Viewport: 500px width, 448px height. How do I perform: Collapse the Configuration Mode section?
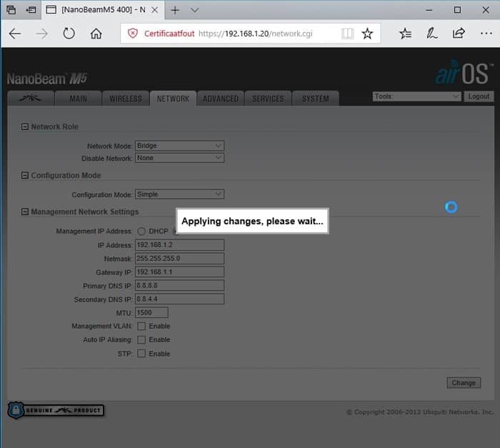[x=24, y=175]
